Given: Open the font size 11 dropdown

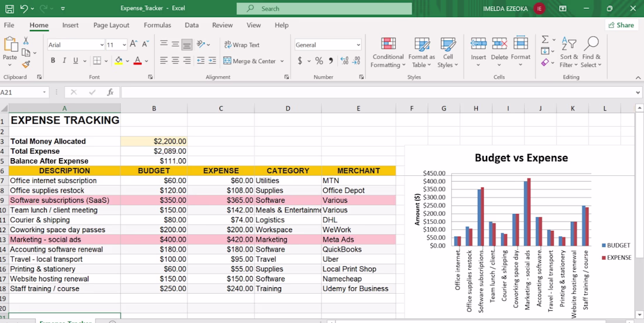Looking at the screenshot, I should (125, 45).
